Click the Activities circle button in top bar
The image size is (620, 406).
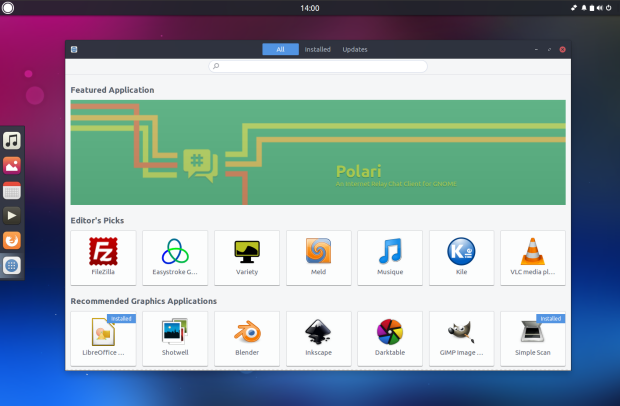[x=8, y=8]
